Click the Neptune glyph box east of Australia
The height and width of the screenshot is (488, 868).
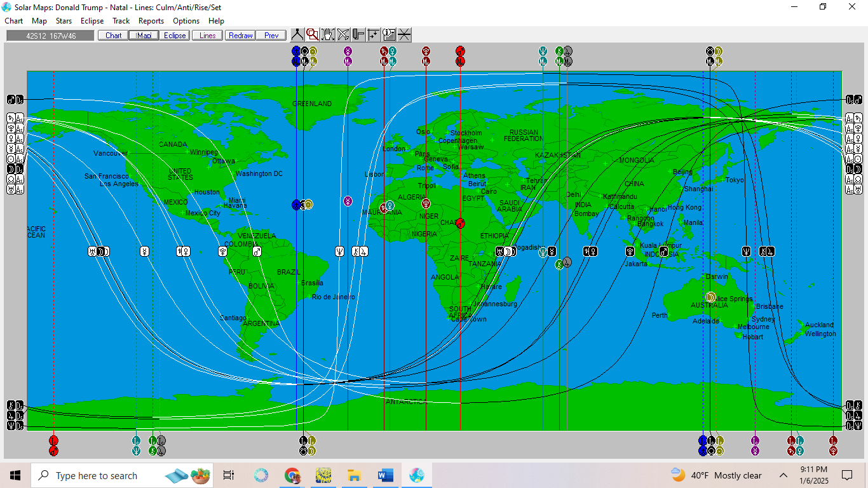pos(747,252)
